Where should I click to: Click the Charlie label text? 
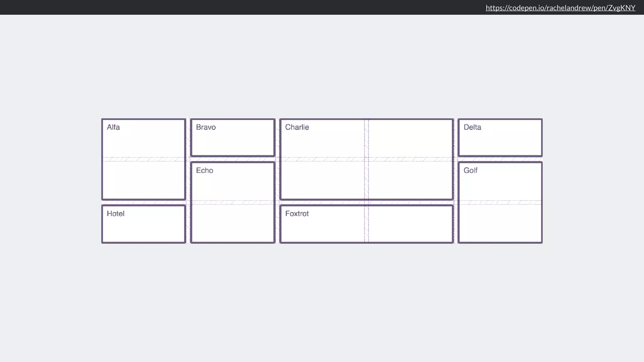click(297, 127)
